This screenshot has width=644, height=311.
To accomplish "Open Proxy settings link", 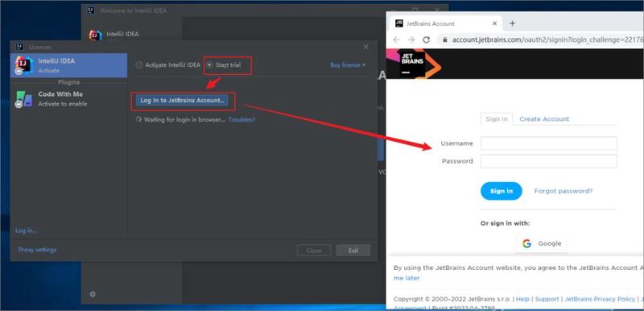I will click(37, 250).
